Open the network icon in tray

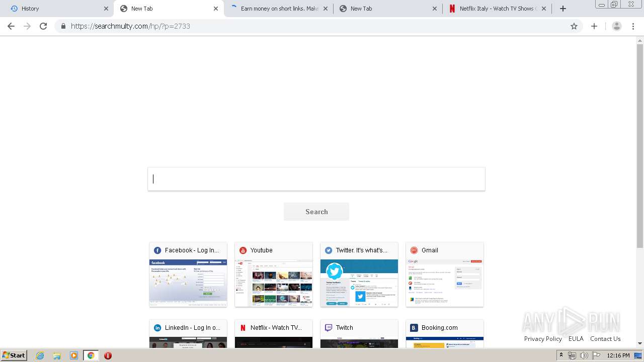(x=572, y=355)
